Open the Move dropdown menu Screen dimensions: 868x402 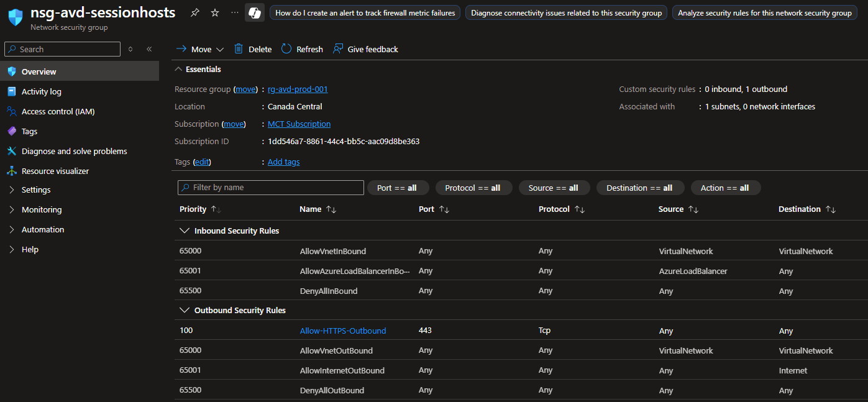tap(200, 49)
